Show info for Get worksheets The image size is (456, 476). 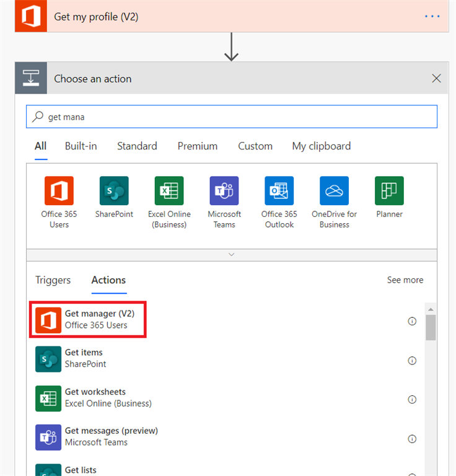[412, 400]
